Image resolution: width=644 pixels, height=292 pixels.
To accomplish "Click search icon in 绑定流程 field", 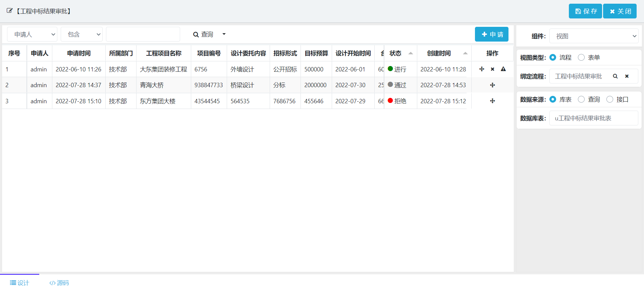I will pos(615,76).
